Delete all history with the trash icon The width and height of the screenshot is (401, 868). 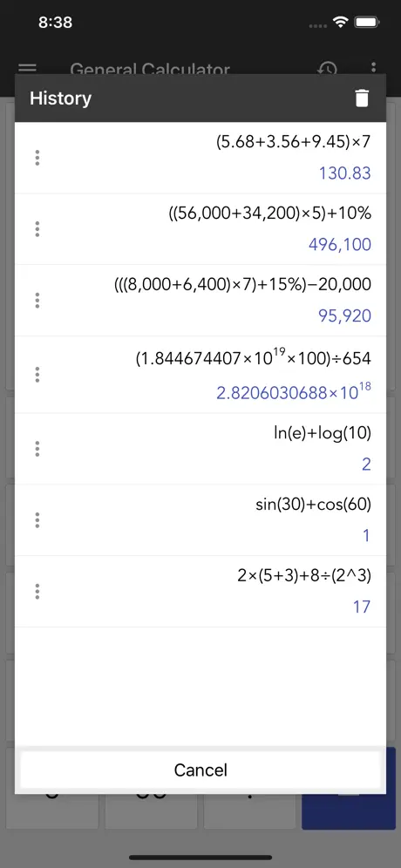click(361, 98)
